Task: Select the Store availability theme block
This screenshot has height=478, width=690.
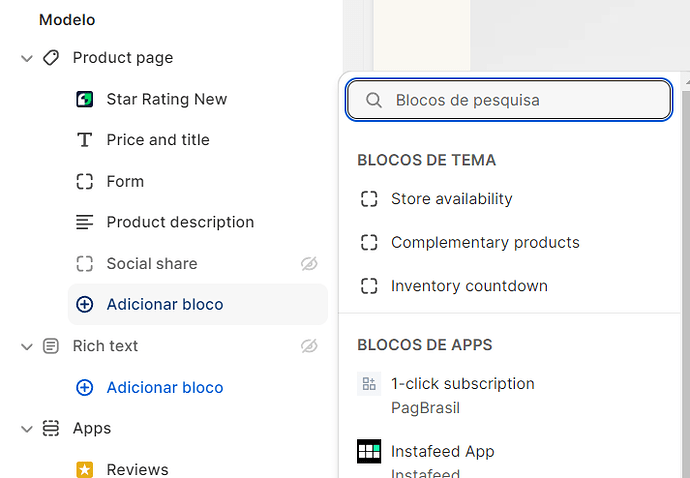Action: 451,199
